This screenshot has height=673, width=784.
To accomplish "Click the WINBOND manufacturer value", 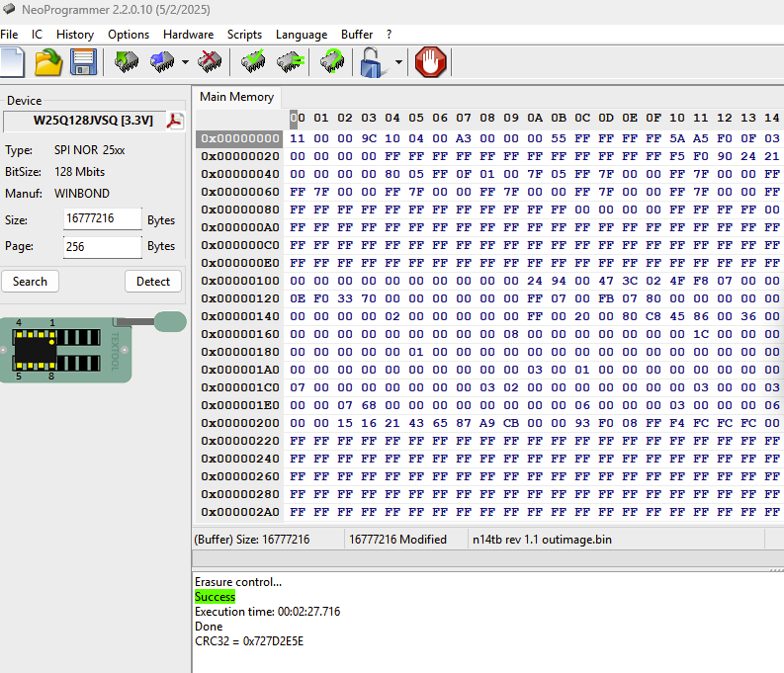I will [82, 194].
